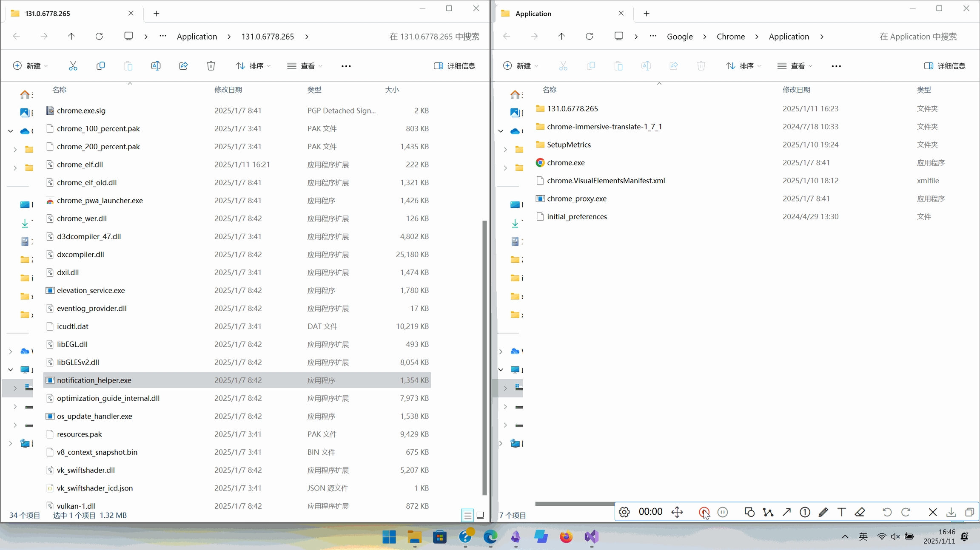Select the pencil tool in recording toolbar

823,512
